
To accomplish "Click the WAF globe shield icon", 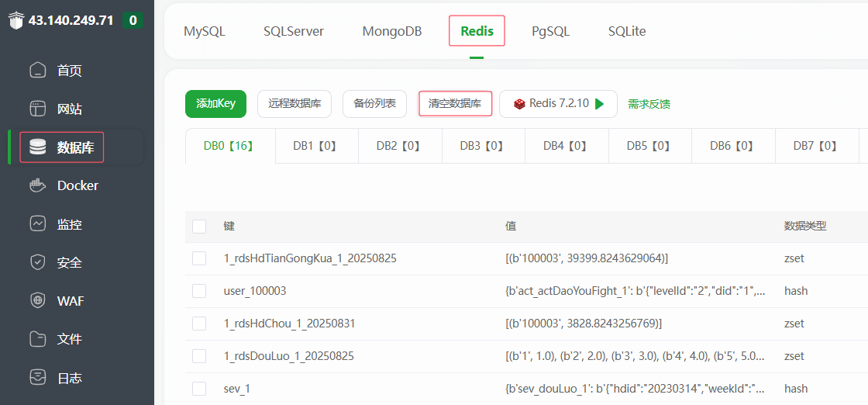I will (37, 300).
